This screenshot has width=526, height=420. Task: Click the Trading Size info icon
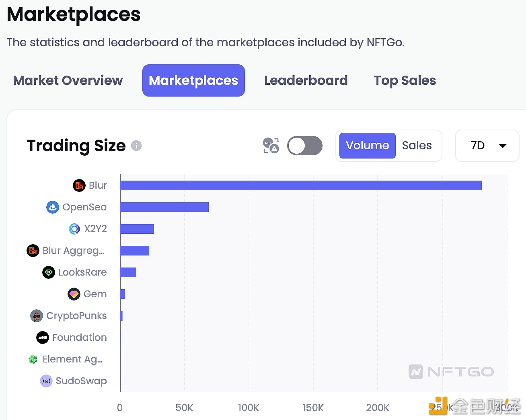tap(136, 146)
